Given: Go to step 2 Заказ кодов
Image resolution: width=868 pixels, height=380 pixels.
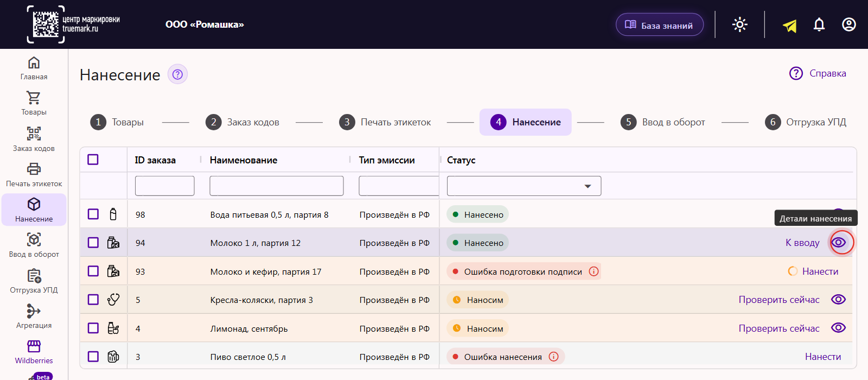Looking at the screenshot, I should (x=242, y=122).
